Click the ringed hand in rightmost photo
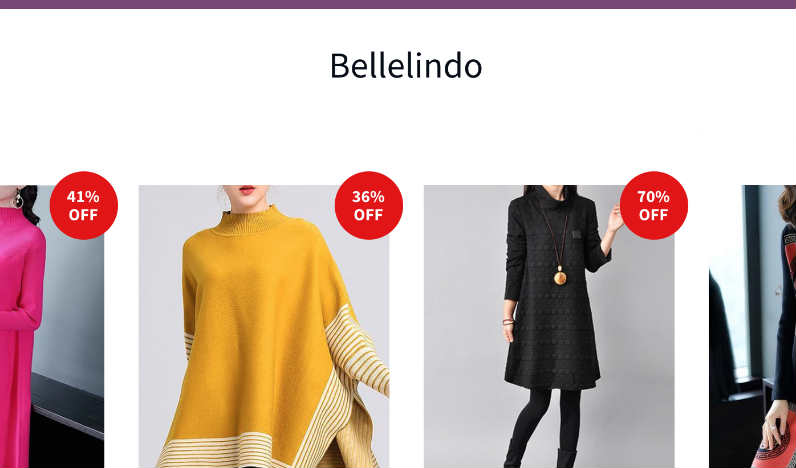 tap(779, 424)
